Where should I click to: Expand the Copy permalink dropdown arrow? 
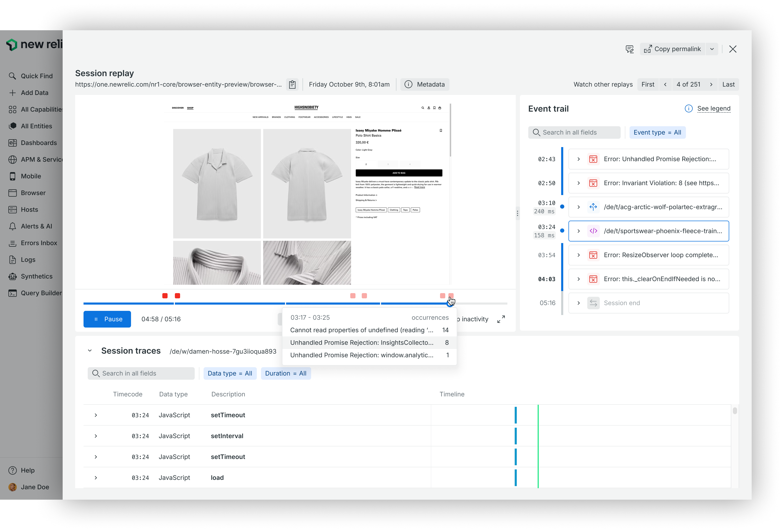pyautogui.click(x=712, y=49)
